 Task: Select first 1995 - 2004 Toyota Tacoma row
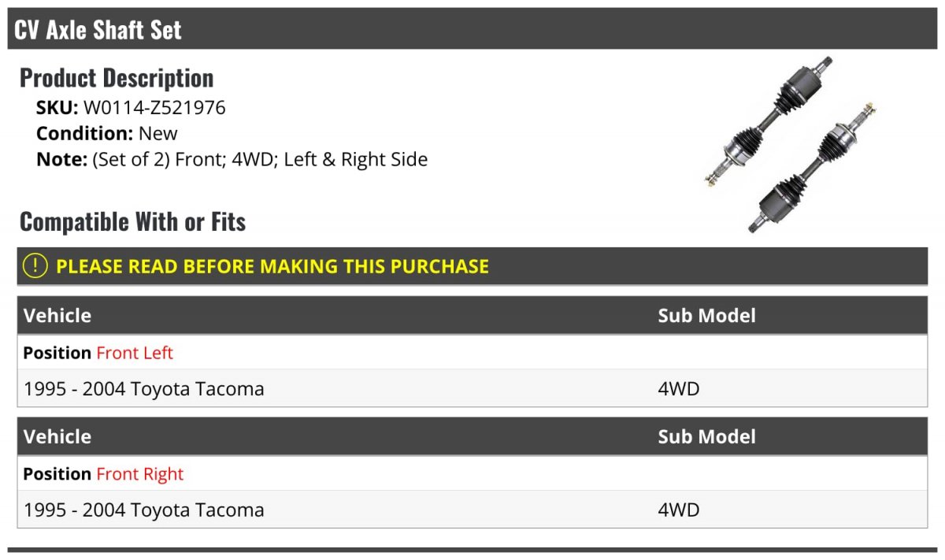coord(472,388)
